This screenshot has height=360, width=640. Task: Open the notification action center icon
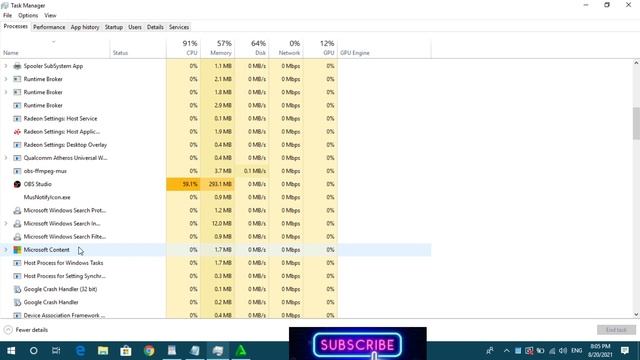(x=624, y=350)
